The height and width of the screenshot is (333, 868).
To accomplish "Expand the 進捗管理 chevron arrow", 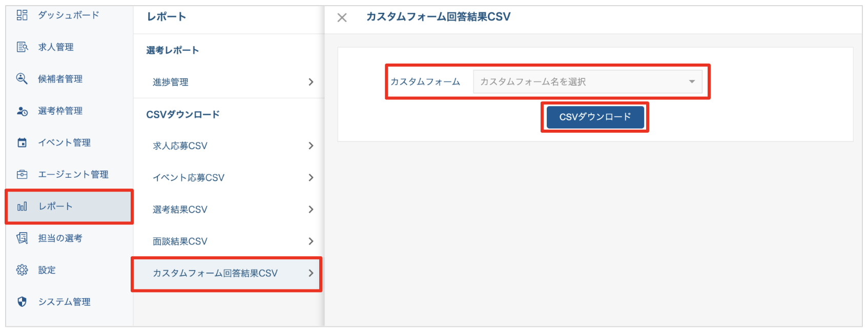I will tap(311, 82).
